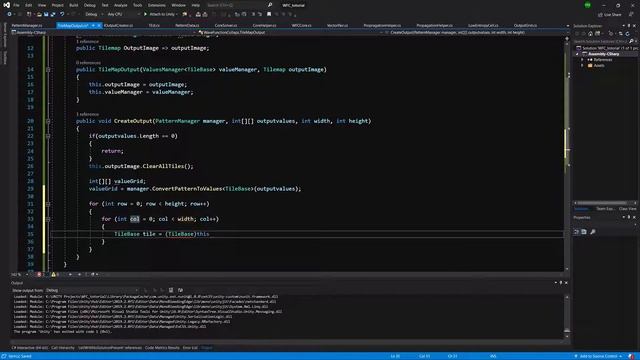Switch to Error List tab
Screen dimensions: 640x360
pos(190,348)
